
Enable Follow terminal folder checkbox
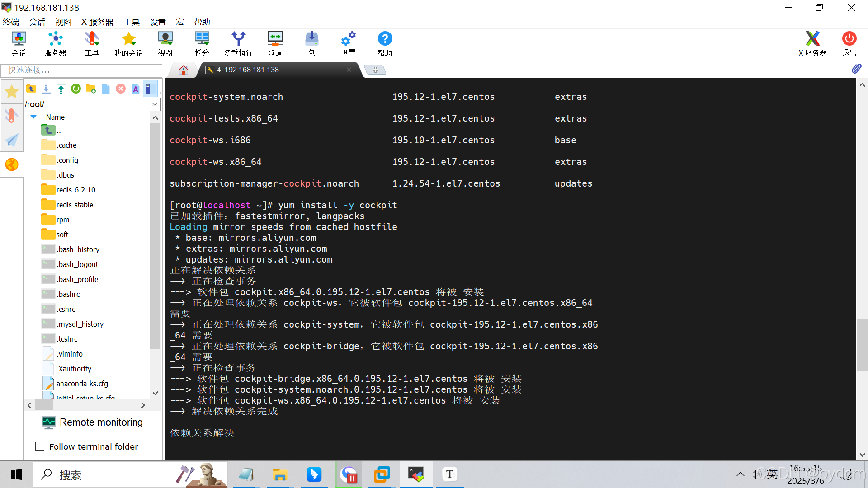[x=40, y=446]
